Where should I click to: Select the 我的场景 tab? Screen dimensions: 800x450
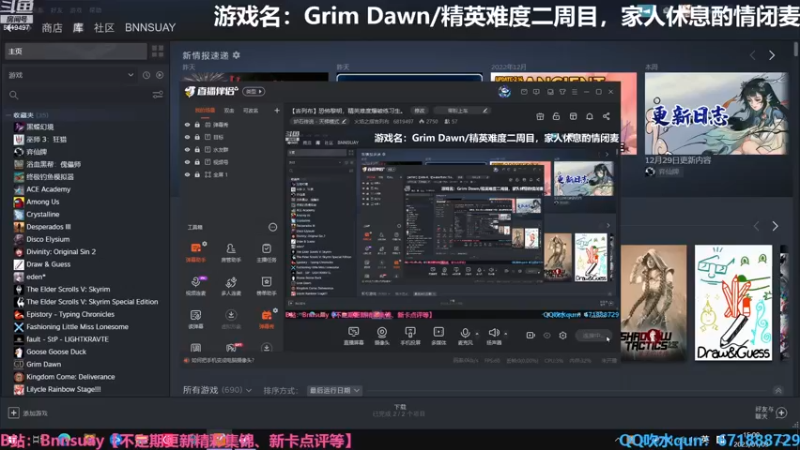click(205, 110)
